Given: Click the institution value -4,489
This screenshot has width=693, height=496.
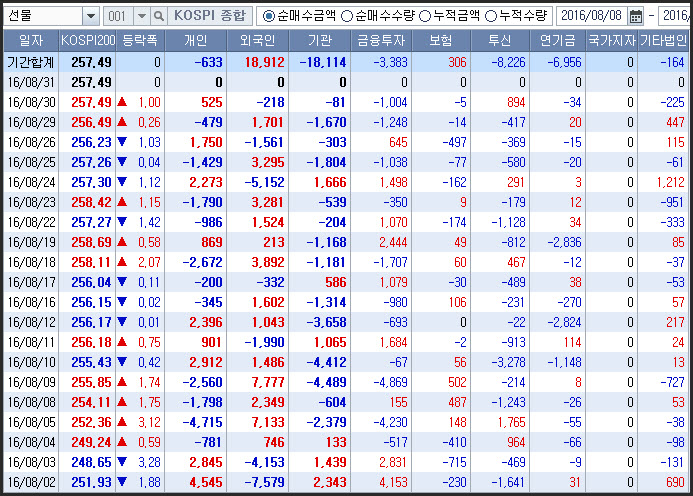Looking at the screenshot, I should click(x=326, y=382).
